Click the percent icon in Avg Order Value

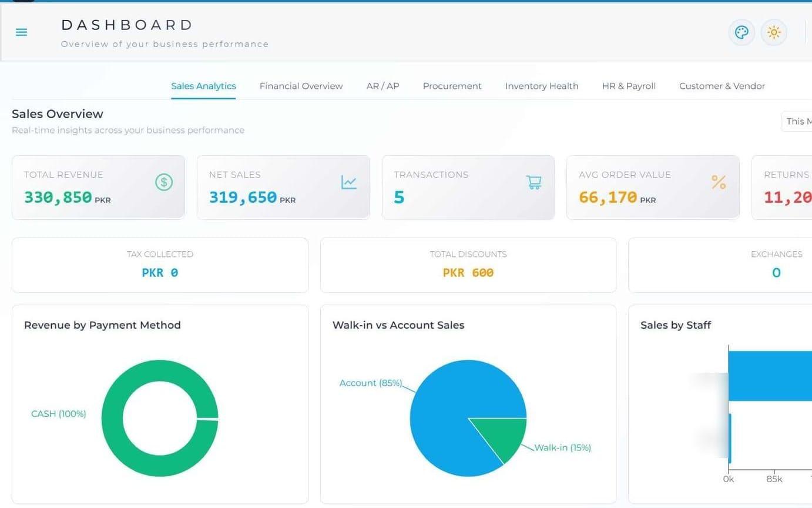point(719,182)
